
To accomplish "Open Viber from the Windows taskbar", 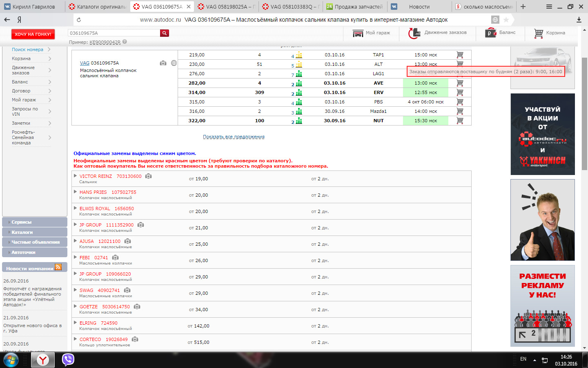I will tap(68, 360).
